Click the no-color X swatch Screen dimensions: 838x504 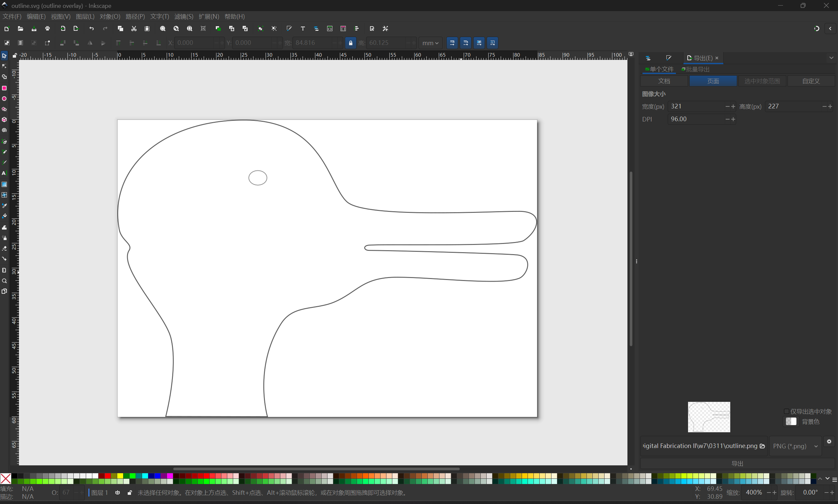(6, 478)
